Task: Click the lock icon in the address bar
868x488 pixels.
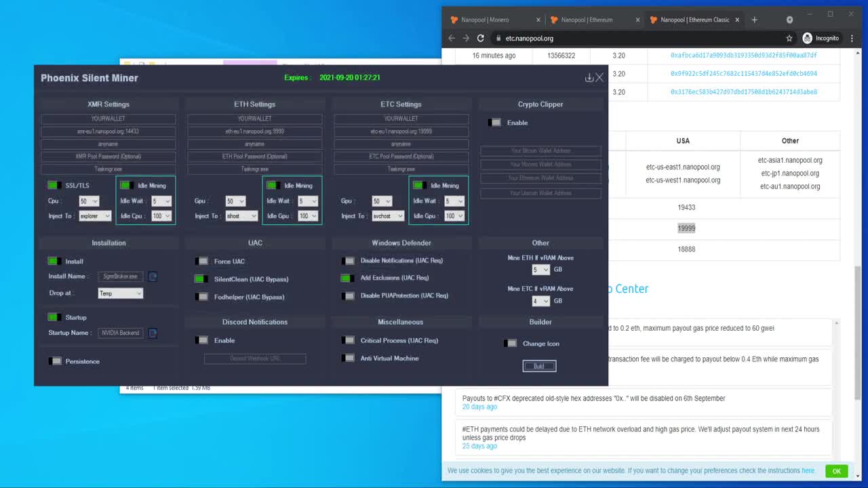Action: pyautogui.click(x=498, y=39)
